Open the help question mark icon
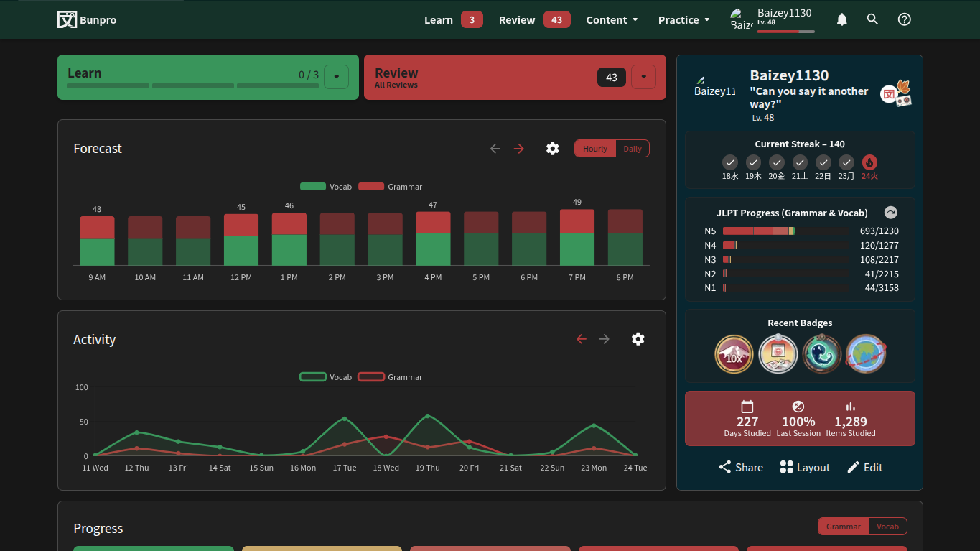 904,19
